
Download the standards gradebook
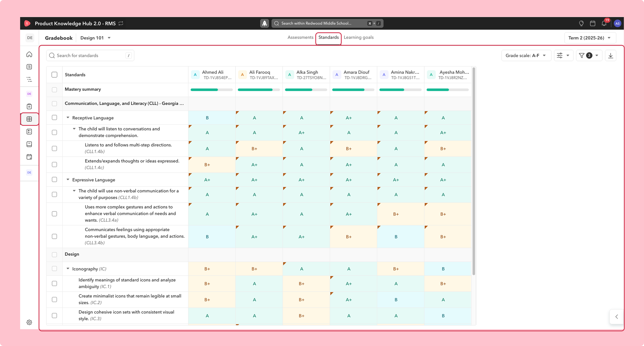coord(610,55)
